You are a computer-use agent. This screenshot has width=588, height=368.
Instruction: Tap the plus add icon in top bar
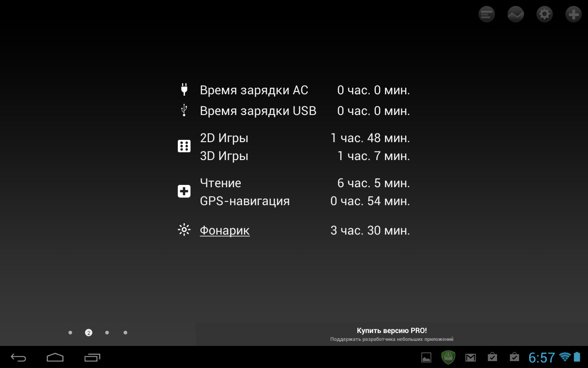[x=573, y=14]
